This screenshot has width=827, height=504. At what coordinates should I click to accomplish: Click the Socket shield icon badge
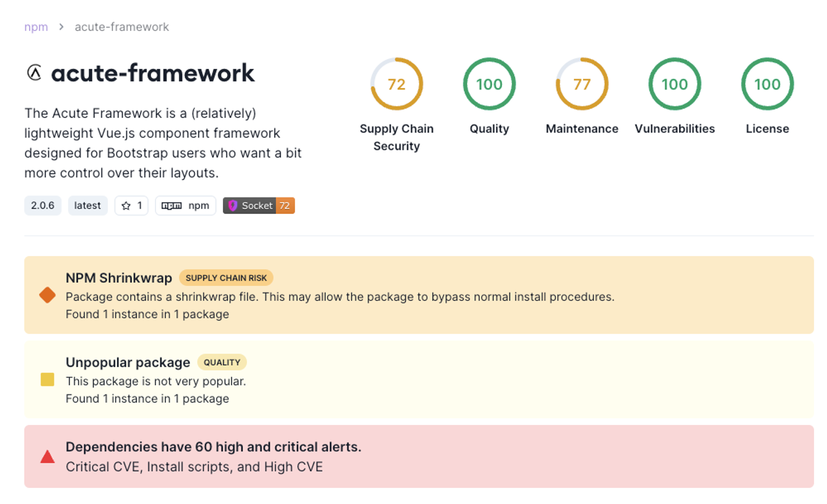(258, 206)
